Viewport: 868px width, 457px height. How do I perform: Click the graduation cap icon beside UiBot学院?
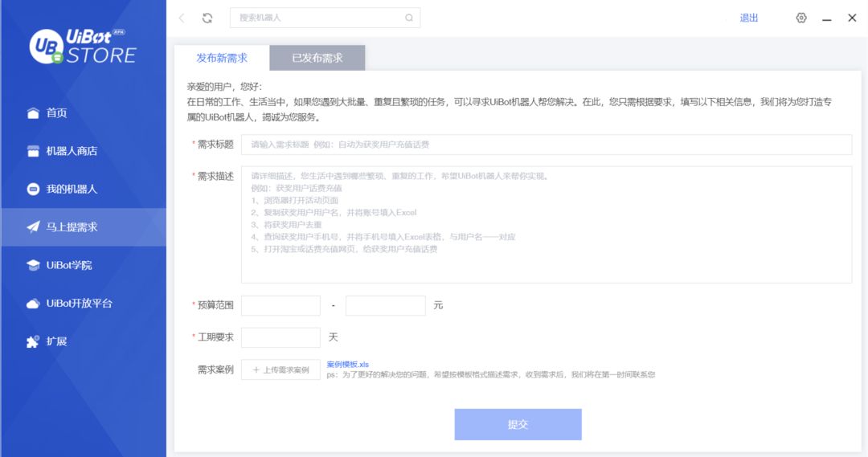point(33,265)
